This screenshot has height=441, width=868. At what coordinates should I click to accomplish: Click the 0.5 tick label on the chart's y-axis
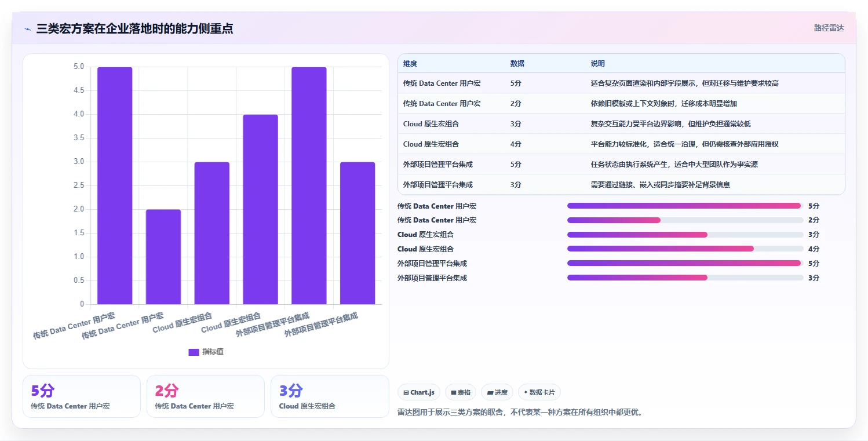click(79, 280)
